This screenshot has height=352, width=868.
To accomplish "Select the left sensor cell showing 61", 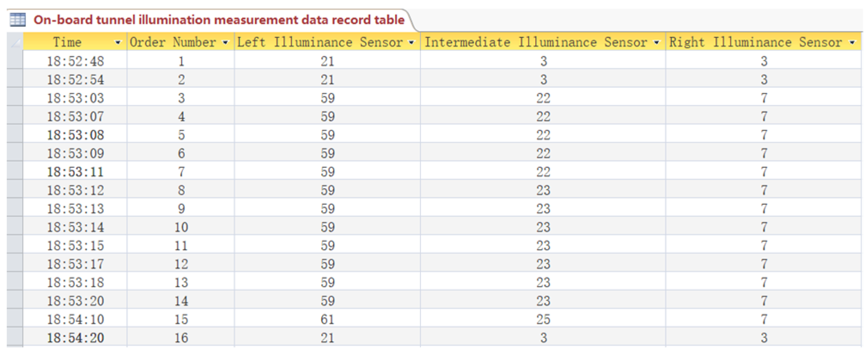I will 327,319.
